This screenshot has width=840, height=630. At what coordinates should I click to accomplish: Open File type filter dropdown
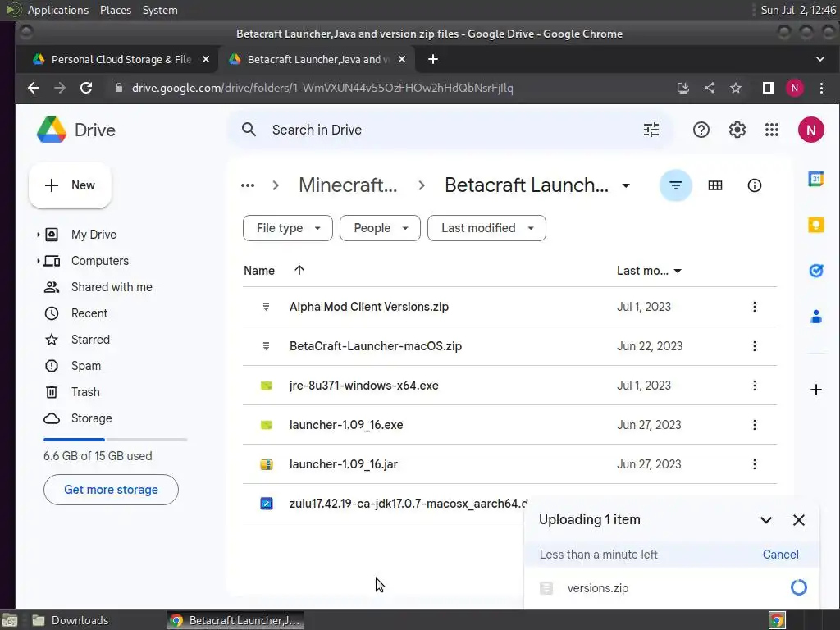[x=288, y=228]
